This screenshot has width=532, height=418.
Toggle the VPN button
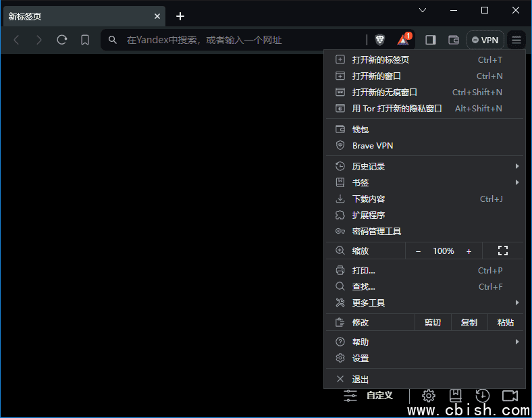[485, 40]
